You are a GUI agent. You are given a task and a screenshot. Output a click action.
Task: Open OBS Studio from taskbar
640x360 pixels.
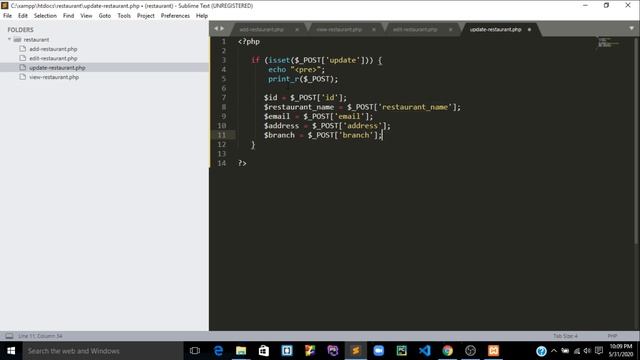click(x=470, y=351)
